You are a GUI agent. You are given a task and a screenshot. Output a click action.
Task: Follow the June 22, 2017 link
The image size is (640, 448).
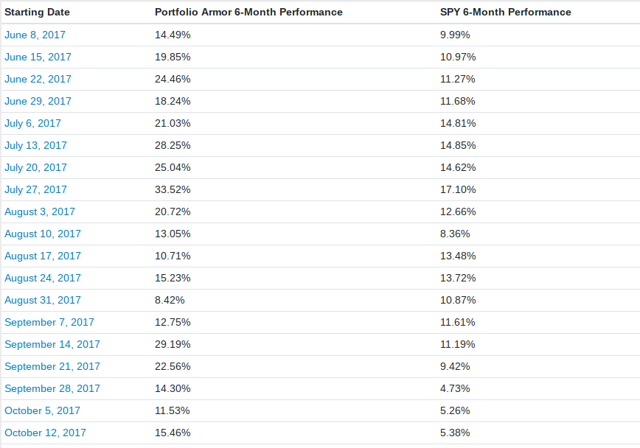point(38,79)
